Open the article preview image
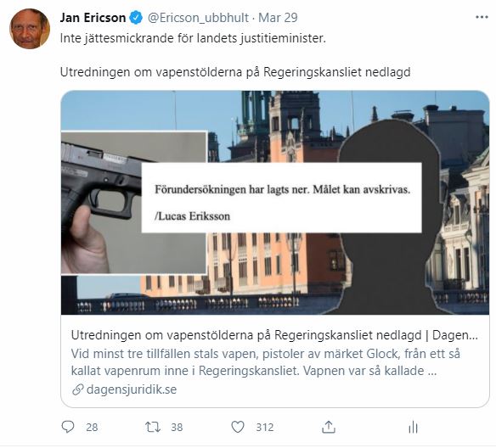The width and height of the screenshot is (496, 448). pos(275,203)
